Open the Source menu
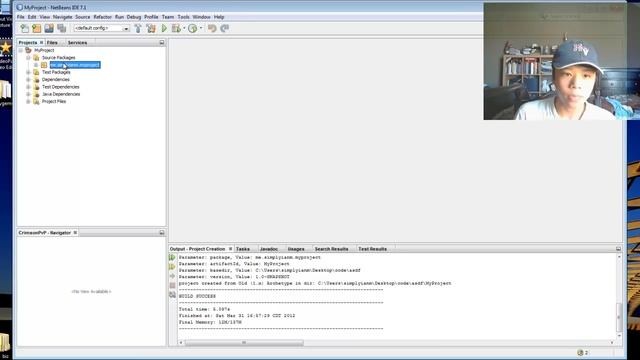The width and height of the screenshot is (640, 360). pos(82,17)
